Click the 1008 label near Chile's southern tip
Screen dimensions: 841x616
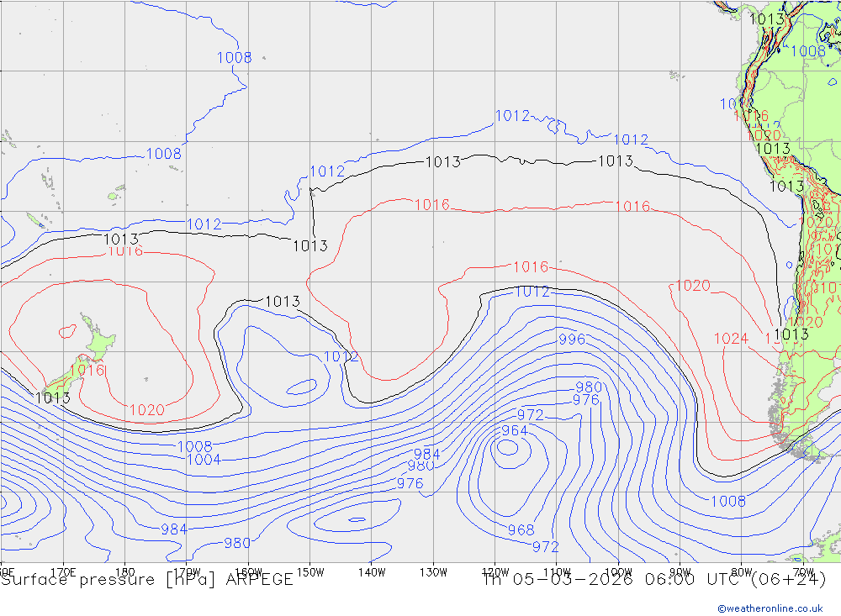(727, 501)
